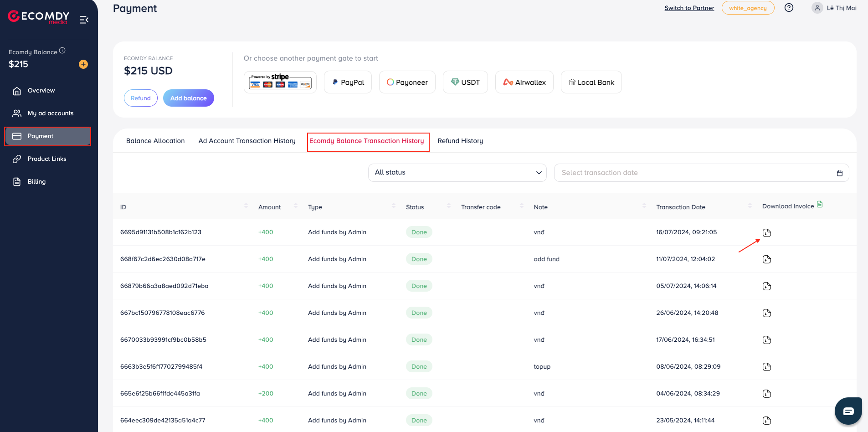This screenshot has height=432, width=868.
Task: Select Payment in the sidebar
Action: [x=47, y=136]
